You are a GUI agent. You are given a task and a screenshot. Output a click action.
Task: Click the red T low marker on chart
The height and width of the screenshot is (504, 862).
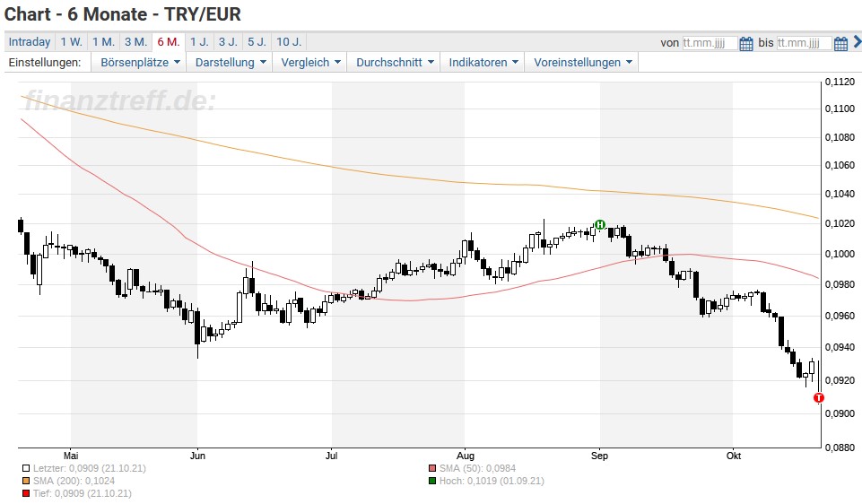point(819,398)
